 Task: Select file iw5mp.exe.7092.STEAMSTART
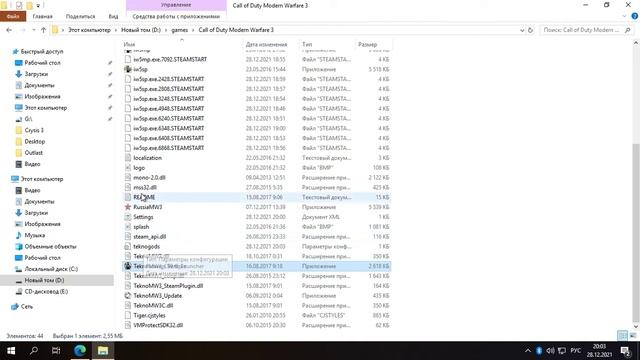[170, 60]
